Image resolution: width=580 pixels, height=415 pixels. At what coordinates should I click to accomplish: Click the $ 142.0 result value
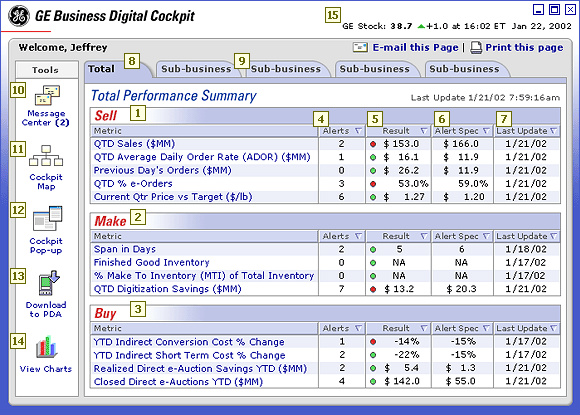[401, 381]
